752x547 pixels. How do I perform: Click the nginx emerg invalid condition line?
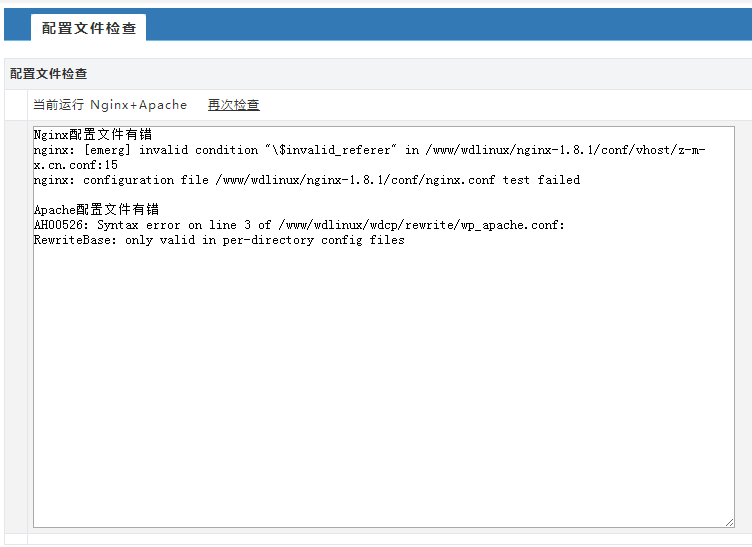point(369,150)
